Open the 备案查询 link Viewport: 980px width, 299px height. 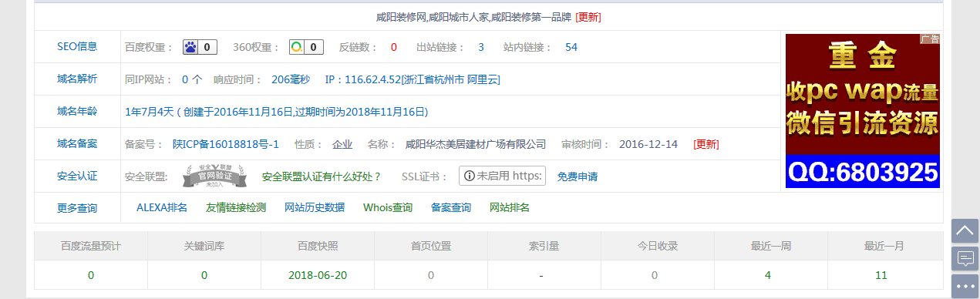(x=451, y=208)
